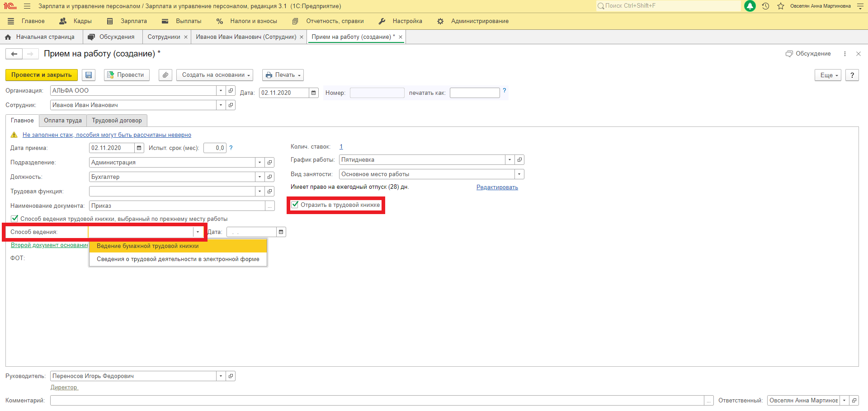Click Провести и закрыть button
The image size is (868, 411).
pyautogui.click(x=42, y=75)
